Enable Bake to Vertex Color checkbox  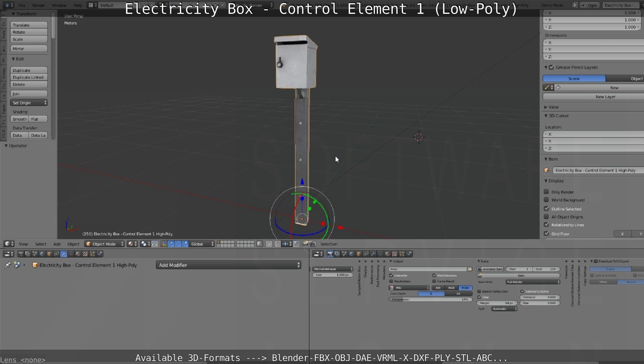479,291
